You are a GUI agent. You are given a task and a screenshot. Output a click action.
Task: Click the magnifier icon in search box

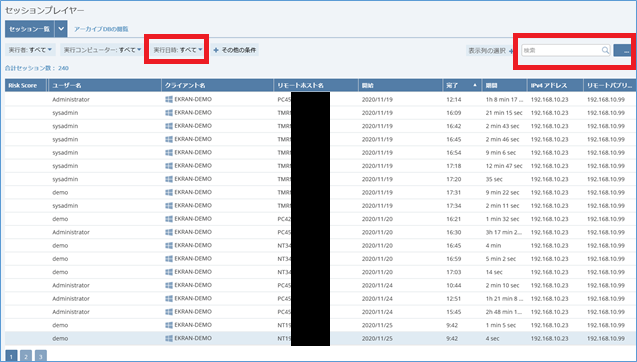(605, 50)
